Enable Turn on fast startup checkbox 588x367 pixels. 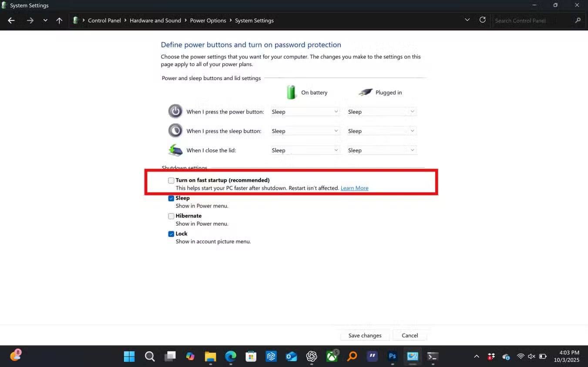tap(171, 180)
